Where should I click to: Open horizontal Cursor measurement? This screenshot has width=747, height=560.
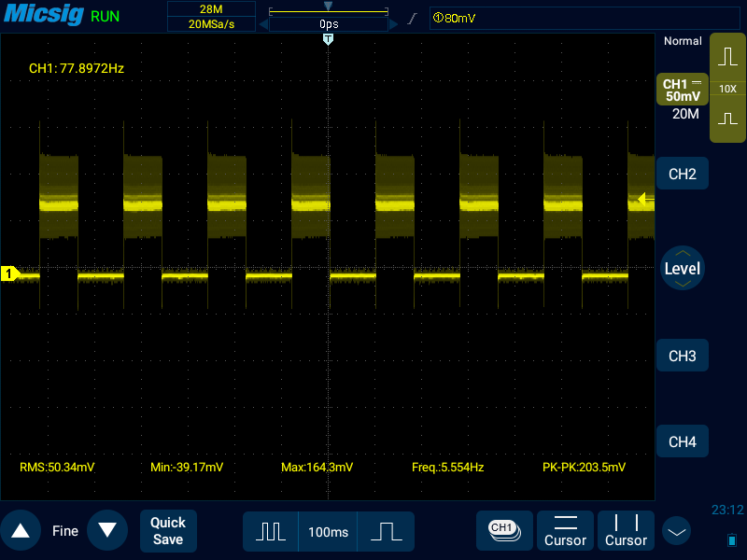[565, 531]
